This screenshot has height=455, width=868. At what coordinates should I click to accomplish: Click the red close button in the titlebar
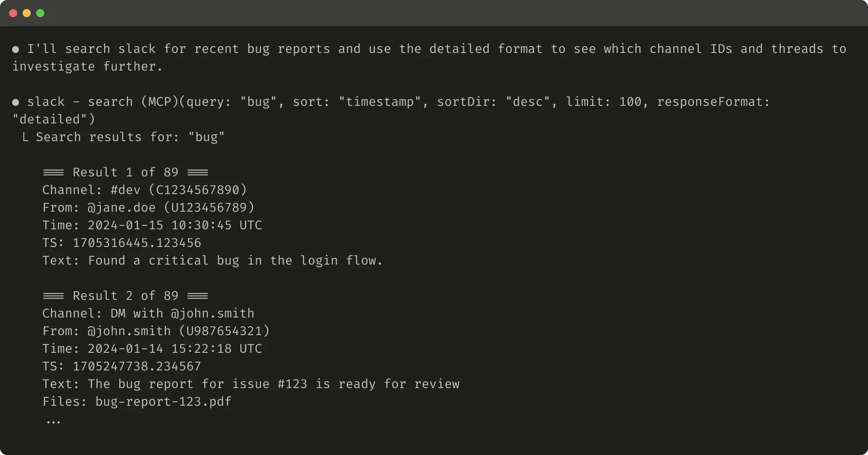[x=13, y=13]
